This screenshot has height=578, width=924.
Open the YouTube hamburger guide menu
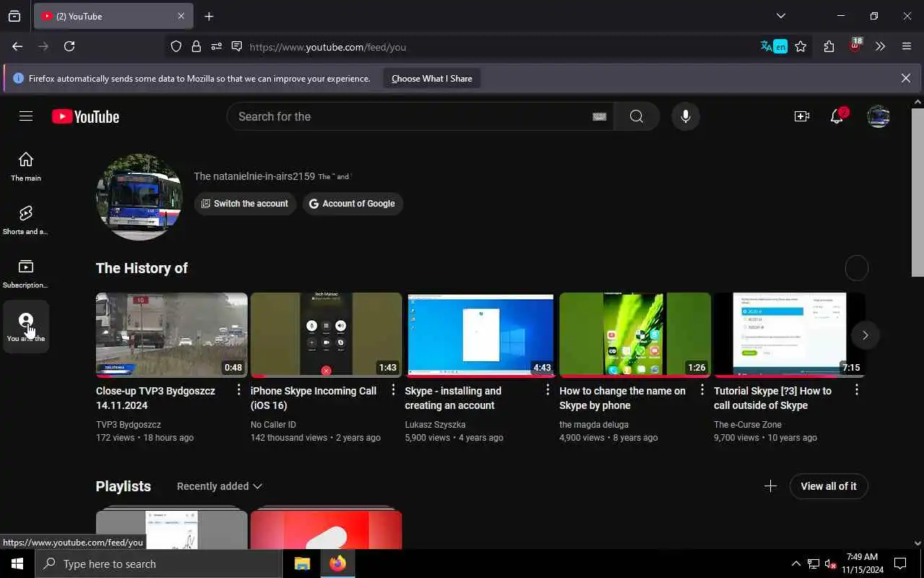coord(26,116)
